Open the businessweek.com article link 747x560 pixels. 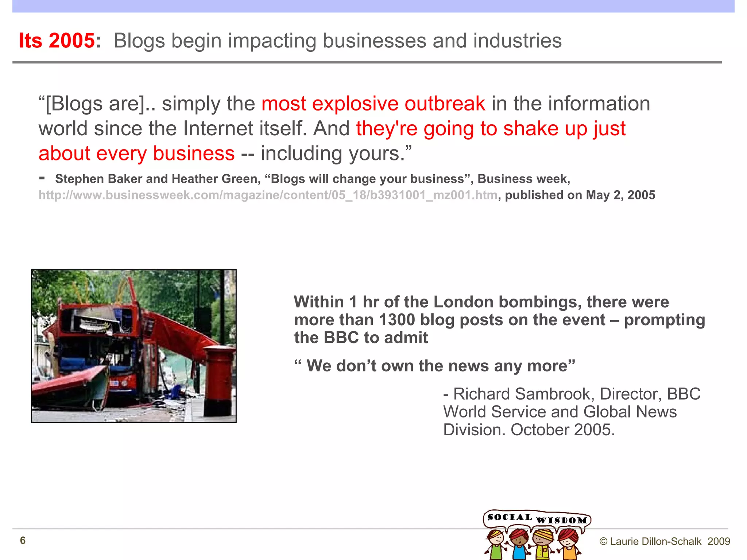click(x=268, y=195)
